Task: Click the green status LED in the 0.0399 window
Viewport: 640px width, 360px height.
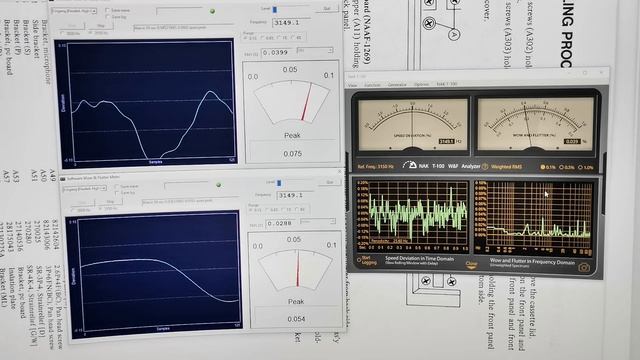Action: click(x=212, y=11)
